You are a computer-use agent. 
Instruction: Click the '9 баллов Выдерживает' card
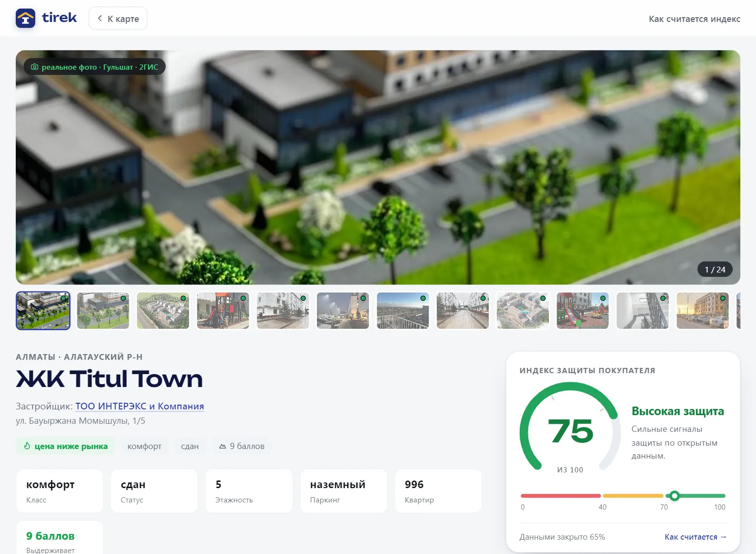[60, 538]
